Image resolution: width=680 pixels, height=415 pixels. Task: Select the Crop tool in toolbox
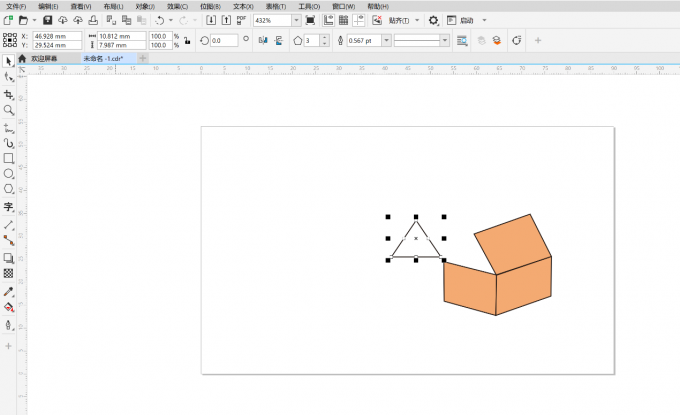[x=9, y=93]
